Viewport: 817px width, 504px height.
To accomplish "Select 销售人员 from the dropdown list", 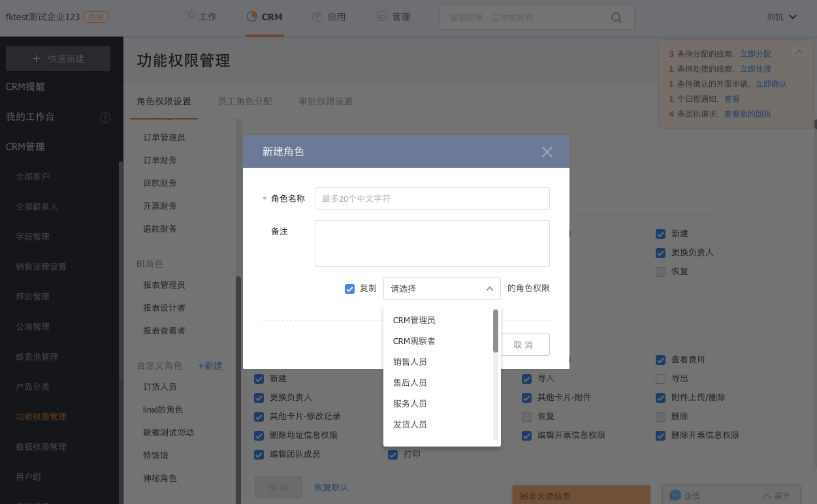I will tap(409, 362).
